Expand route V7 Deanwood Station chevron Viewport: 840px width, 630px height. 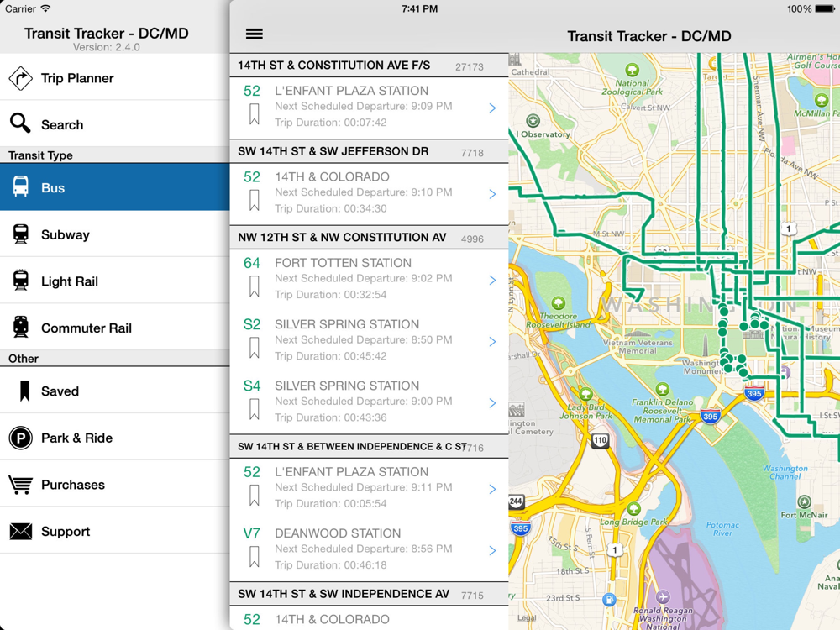pos(492,551)
